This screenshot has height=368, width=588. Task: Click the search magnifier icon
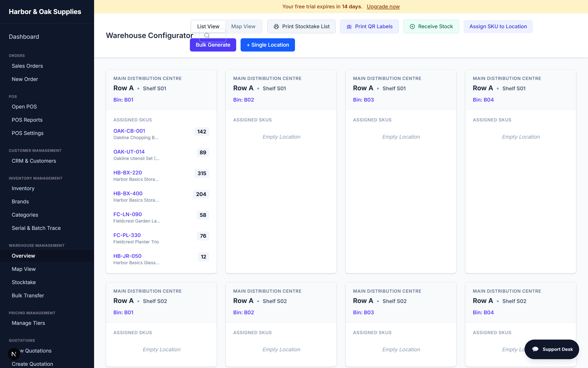(207, 36)
